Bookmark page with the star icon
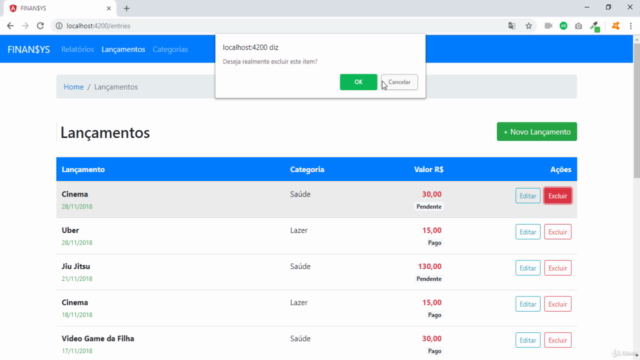640x360 pixels. click(x=529, y=26)
